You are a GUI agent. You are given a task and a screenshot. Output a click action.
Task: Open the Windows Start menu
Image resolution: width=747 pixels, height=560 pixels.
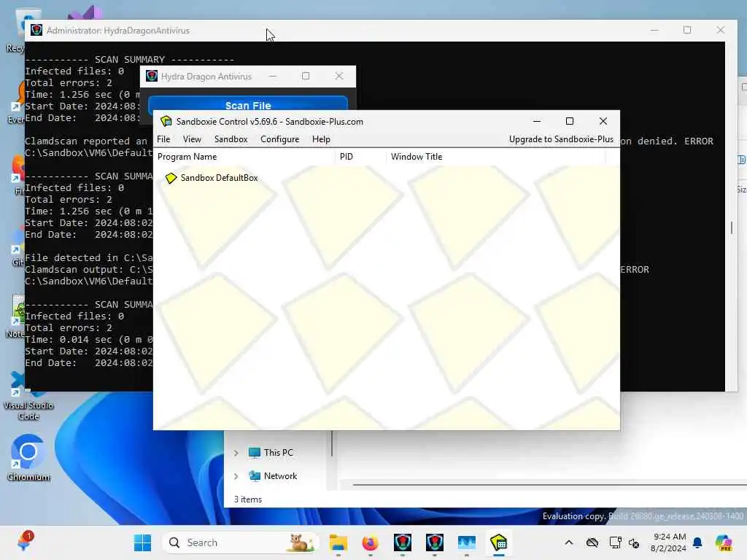coord(142,542)
